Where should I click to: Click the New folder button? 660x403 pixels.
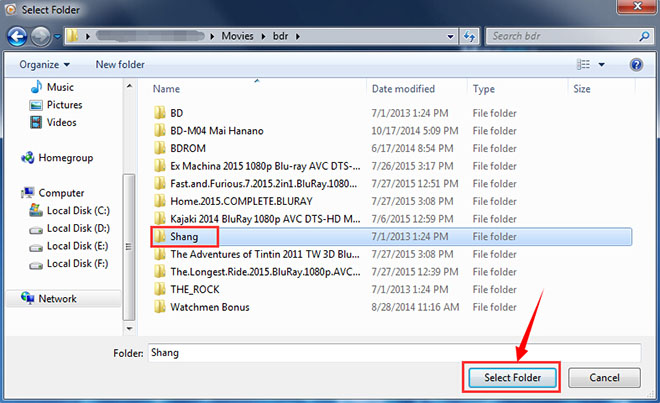pos(120,65)
